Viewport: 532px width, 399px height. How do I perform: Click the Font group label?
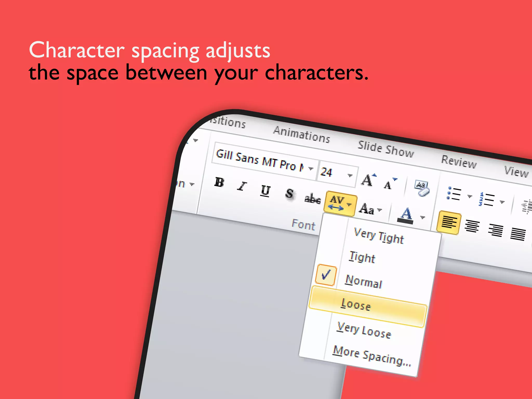pyautogui.click(x=304, y=224)
